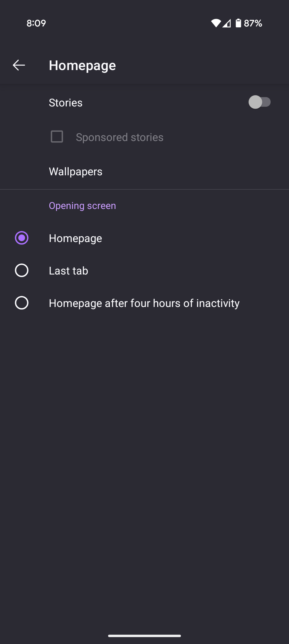Viewport: 289px width, 644px height.
Task: Tap the Stories label text
Action: (66, 103)
